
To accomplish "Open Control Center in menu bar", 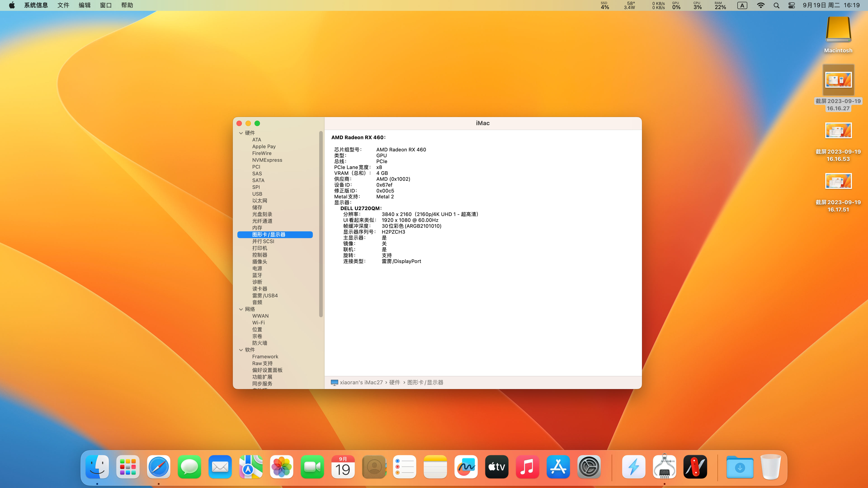I will 792,5.
